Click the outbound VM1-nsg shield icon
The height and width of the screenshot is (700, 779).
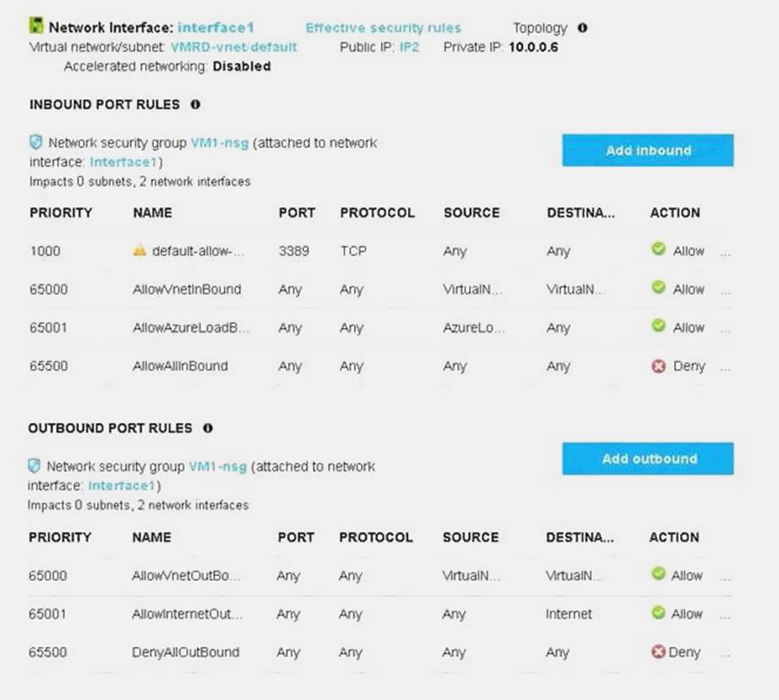point(35,466)
